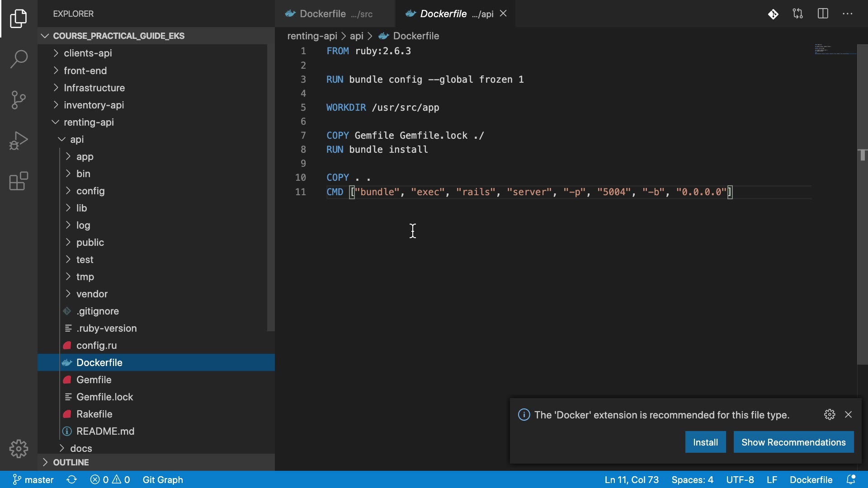Click the notifications bell in status bar
Image resolution: width=868 pixels, height=488 pixels.
click(x=851, y=479)
